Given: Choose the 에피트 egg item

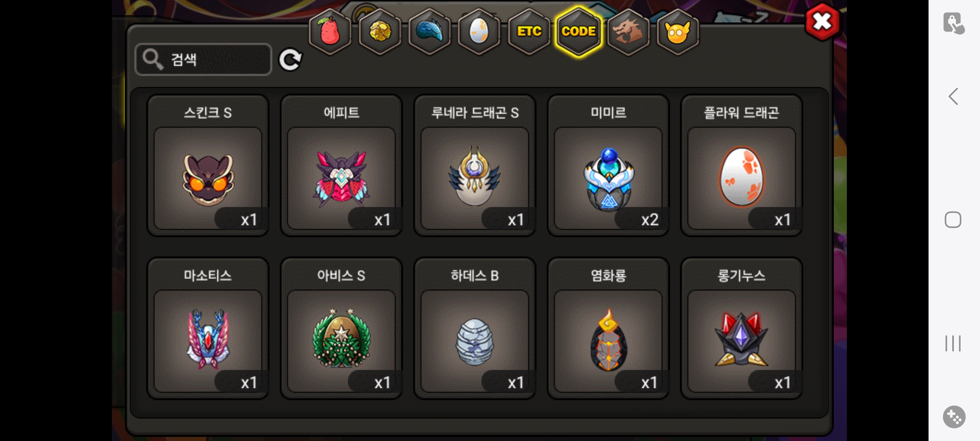Looking at the screenshot, I should pyautogui.click(x=341, y=166).
